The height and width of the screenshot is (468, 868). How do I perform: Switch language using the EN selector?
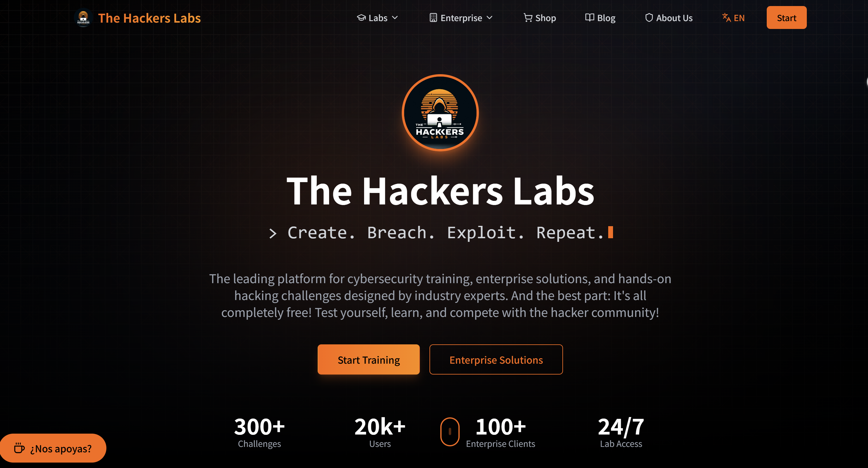(x=734, y=18)
